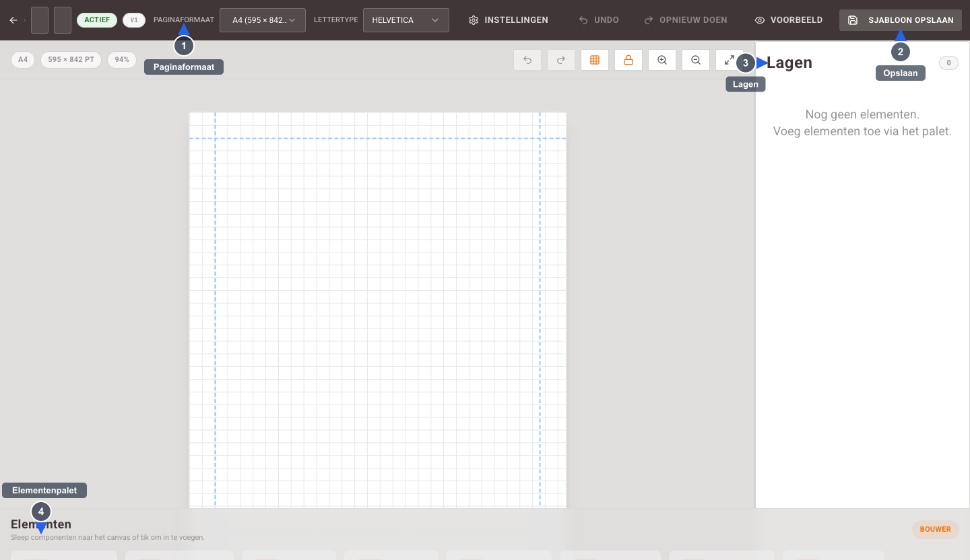This screenshot has height=560, width=970.
Task: Click the 94% zoom level chip
Action: [122, 60]
